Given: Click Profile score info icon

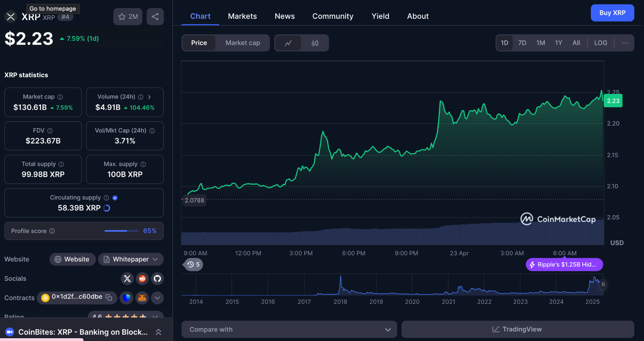Looking at the screenshot, I should tap(52, 231).
